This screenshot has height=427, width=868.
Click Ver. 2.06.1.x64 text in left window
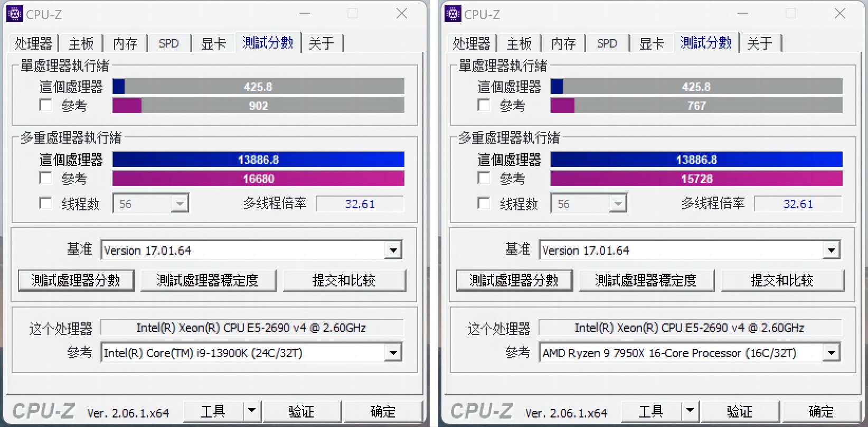coord(128,413)
